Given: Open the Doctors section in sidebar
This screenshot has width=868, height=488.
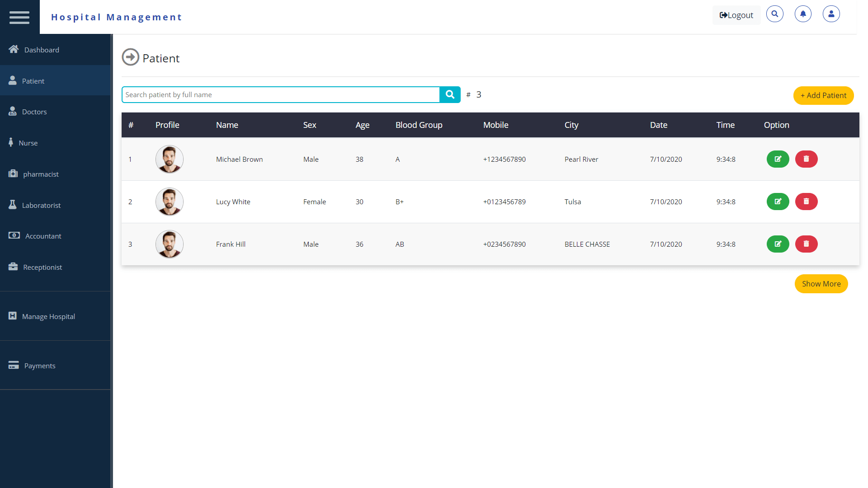Looking at the screenshot, I should (34, 112).
